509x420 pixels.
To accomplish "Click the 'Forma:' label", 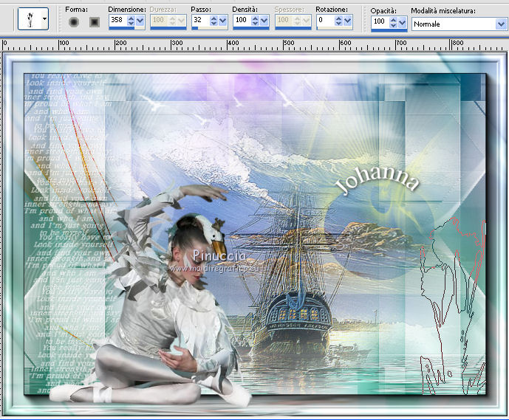I will (x=76, y=10).
